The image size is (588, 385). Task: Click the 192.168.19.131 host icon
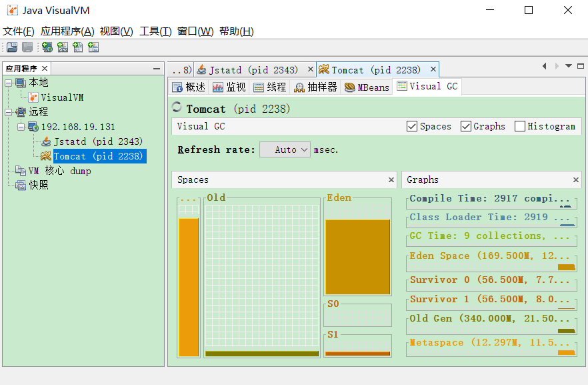point(33,127)
